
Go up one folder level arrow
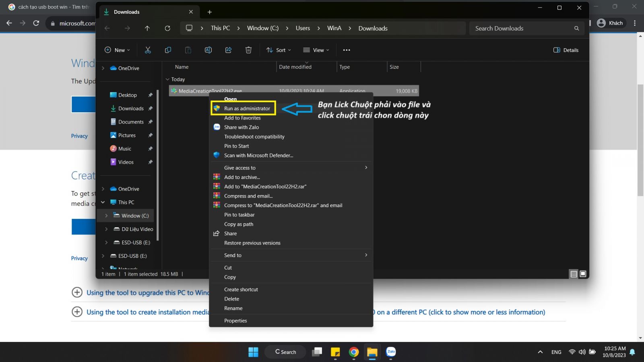tap(147, 28)
